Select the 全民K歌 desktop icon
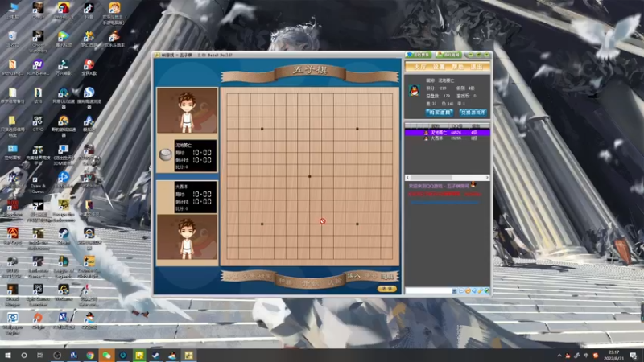 coord(89,68)
